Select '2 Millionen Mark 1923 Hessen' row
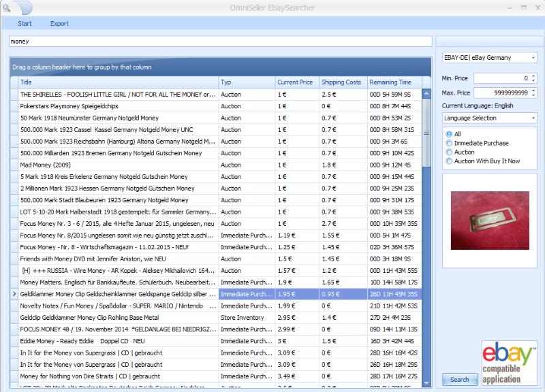The height and width of the screenshot is (392, 545). click(x=216, y=189)
